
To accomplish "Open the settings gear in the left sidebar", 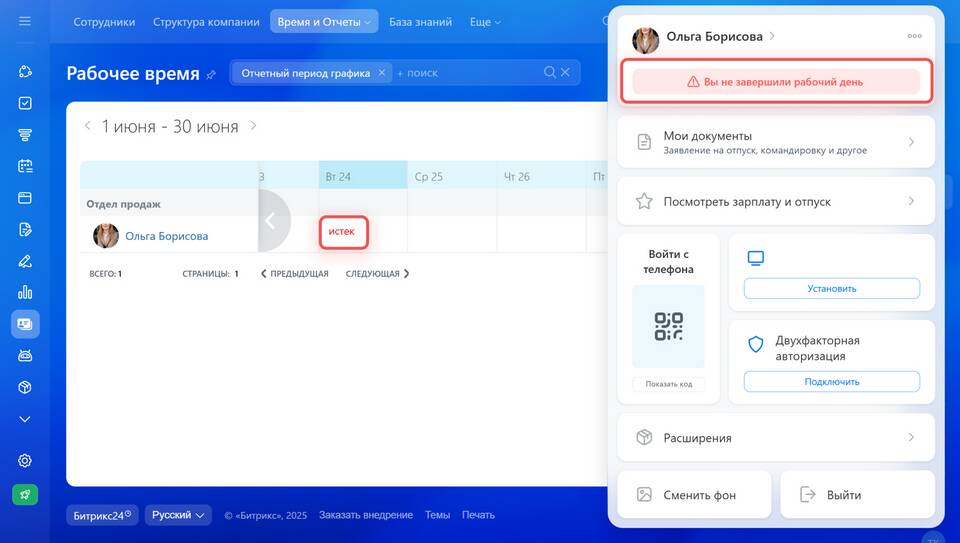I will [25, 460].
